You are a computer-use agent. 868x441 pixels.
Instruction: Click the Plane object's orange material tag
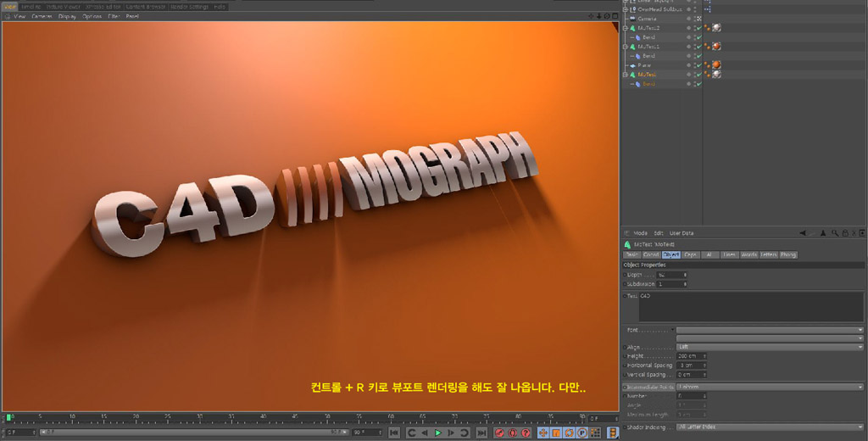point(716,64)
